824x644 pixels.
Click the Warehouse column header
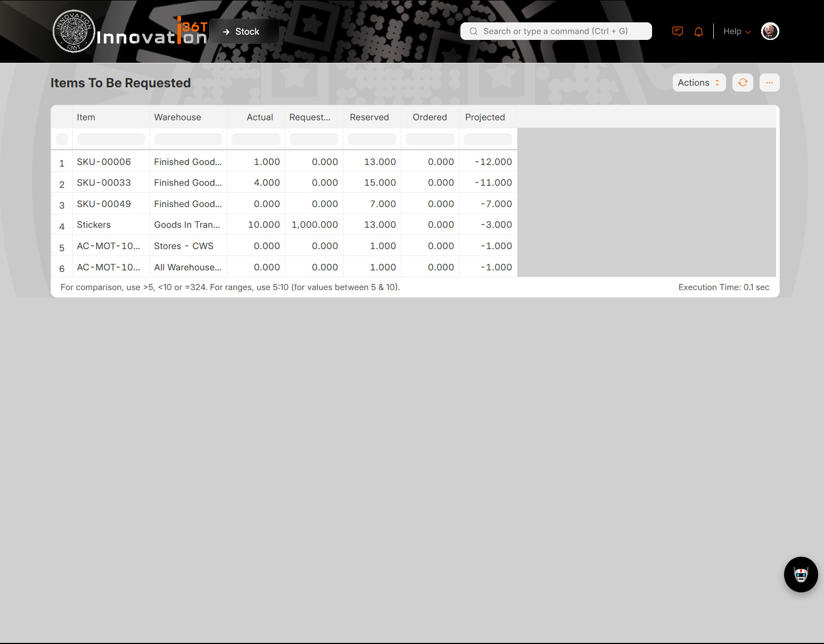(x=178, y=117)
